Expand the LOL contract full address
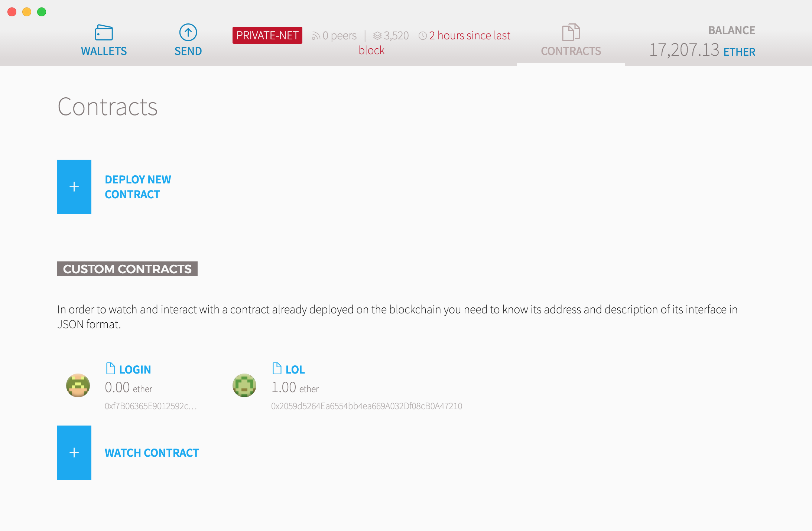Viewport: 812px width, 531px height. point(366,406)
